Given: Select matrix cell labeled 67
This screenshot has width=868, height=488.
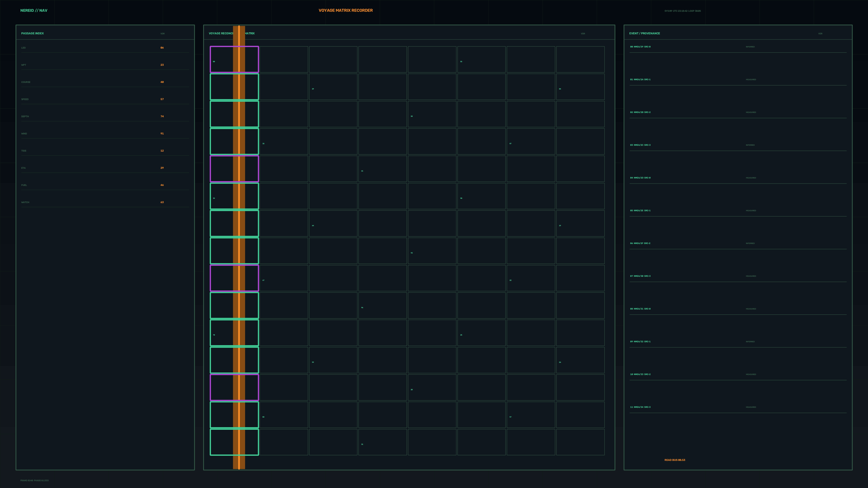Looking at the screenshot, I should pyautogui.click(x=284, y=278).
